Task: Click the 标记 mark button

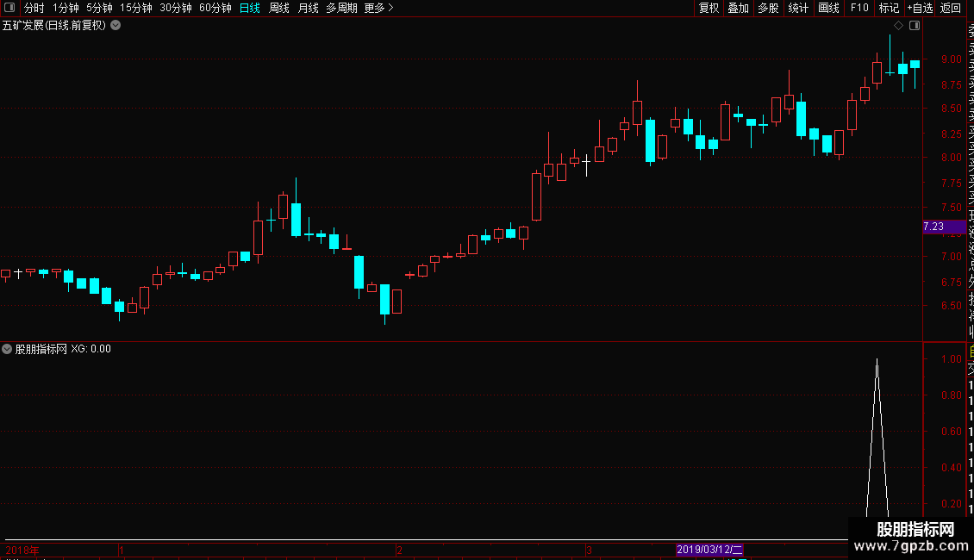Action: [x=889, y=8]
